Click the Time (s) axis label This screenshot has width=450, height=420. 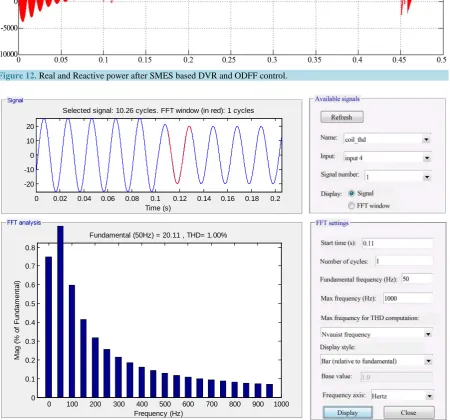[x=158, y=208]
